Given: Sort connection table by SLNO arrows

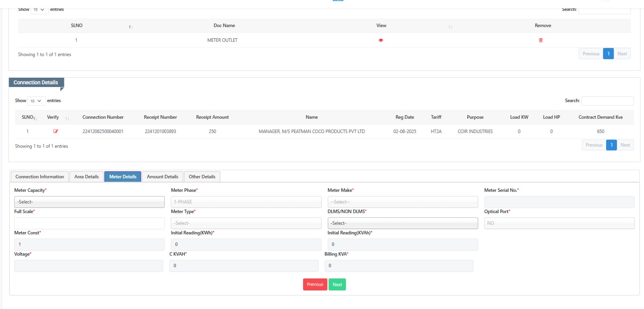Looking at the screenshot, I should 35,118.
